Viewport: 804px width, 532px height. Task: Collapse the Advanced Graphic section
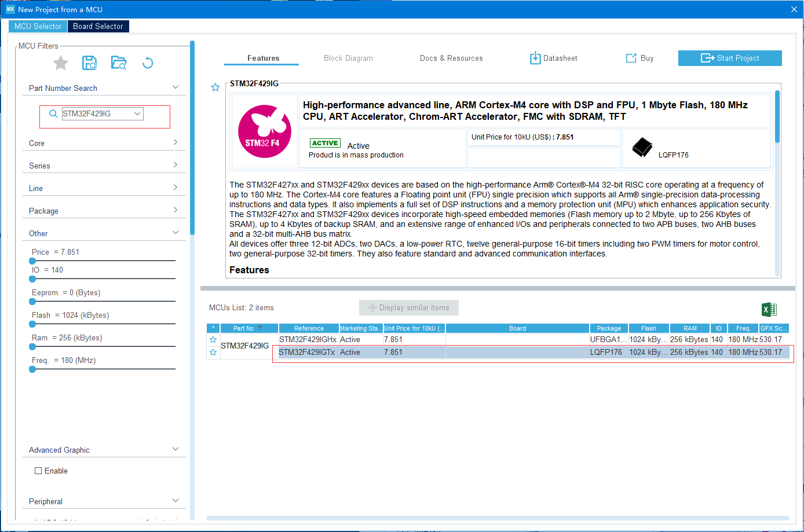pos(176,449)
